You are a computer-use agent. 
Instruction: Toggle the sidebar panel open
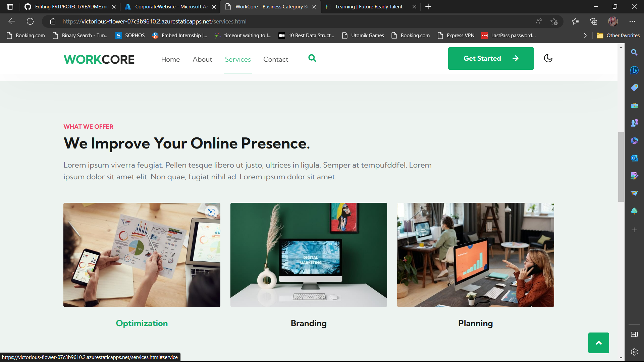(634, 334)
